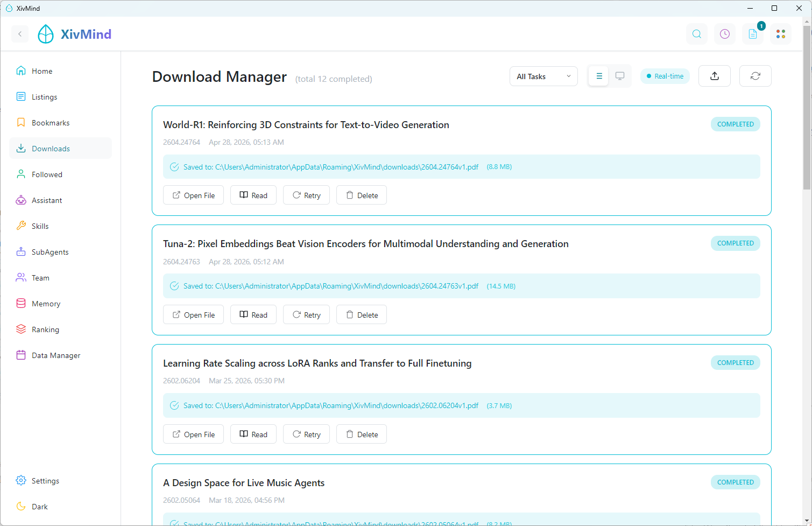812x526 pixels.
Task: Click the XivMind titlebar app icon
Action: [x=9, y=8]
